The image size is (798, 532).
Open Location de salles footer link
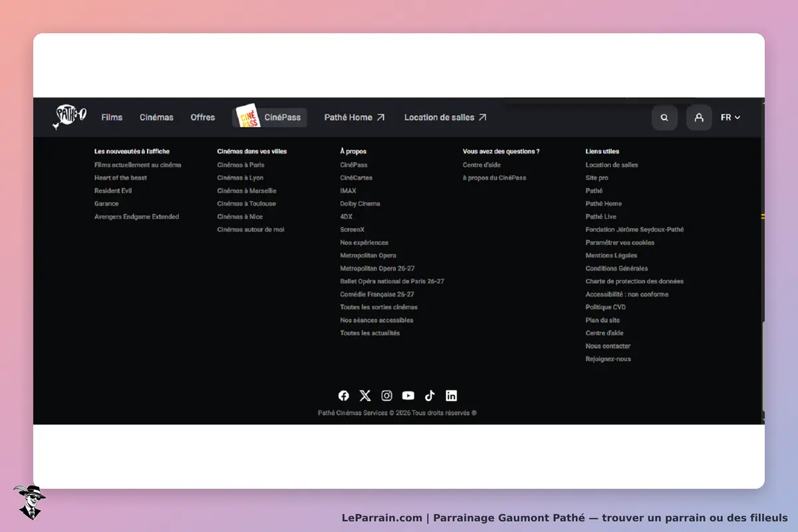click(612, 165)
